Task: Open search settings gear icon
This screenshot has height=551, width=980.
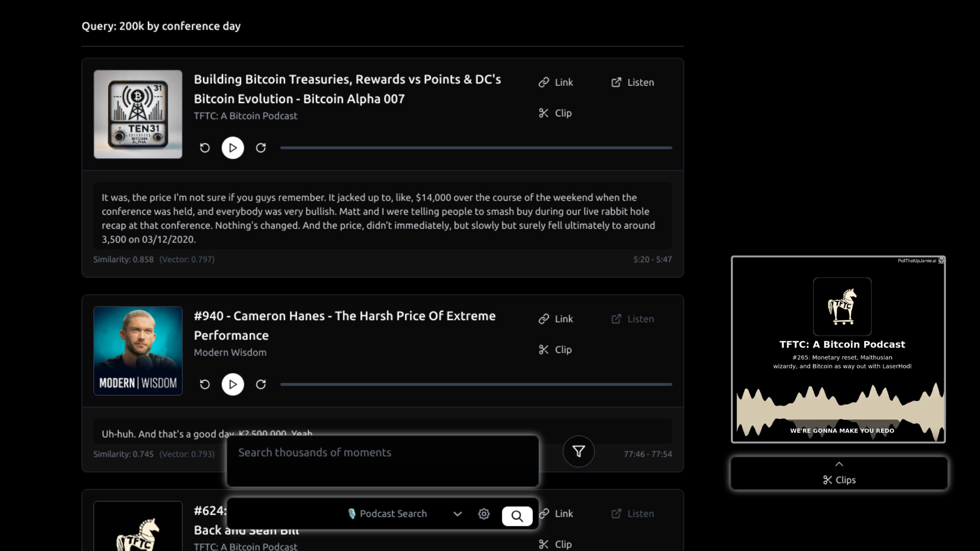Action: [x=484, y=514]
